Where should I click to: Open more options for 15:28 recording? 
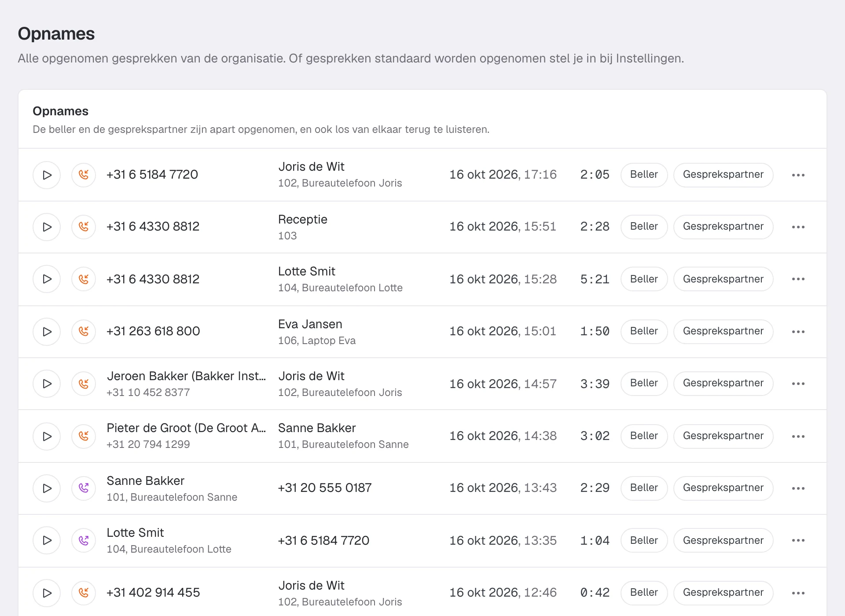tap(798, 279)
